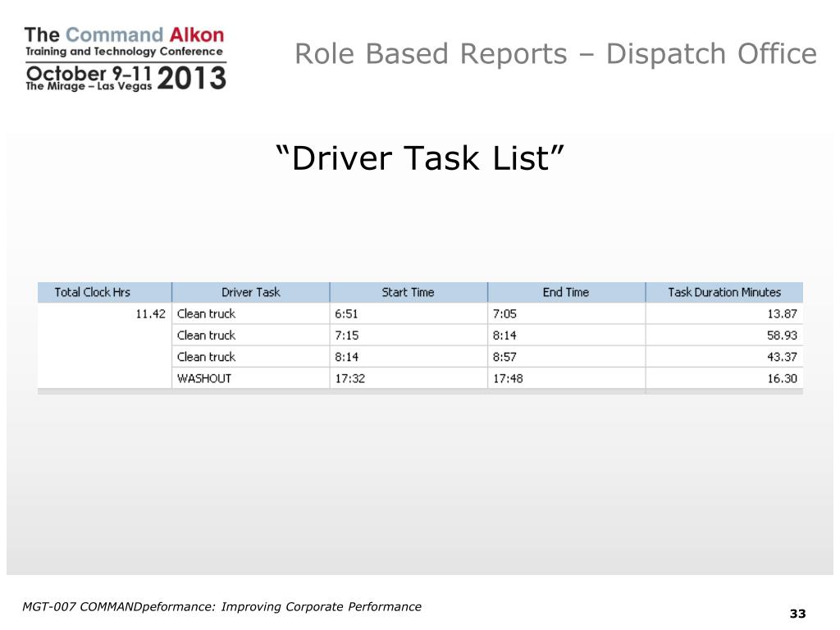
Task: Click Clean truck in the 6:51 row
Action: coord(251,314)
